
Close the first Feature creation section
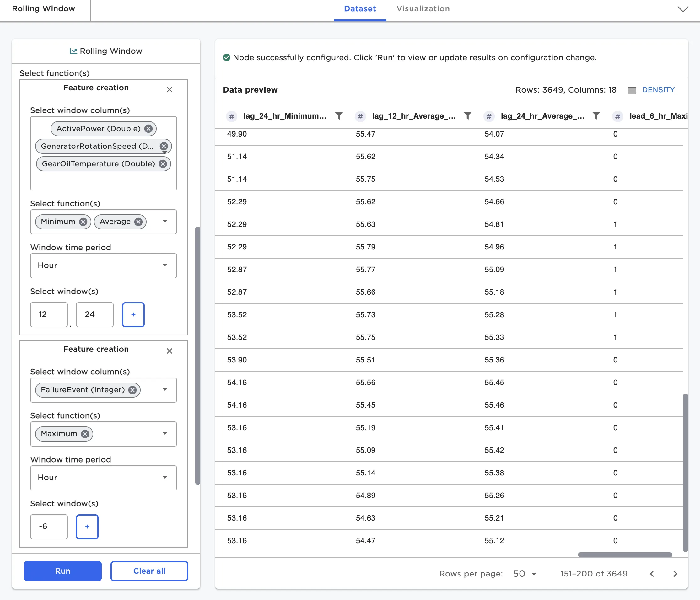point(169,89)
